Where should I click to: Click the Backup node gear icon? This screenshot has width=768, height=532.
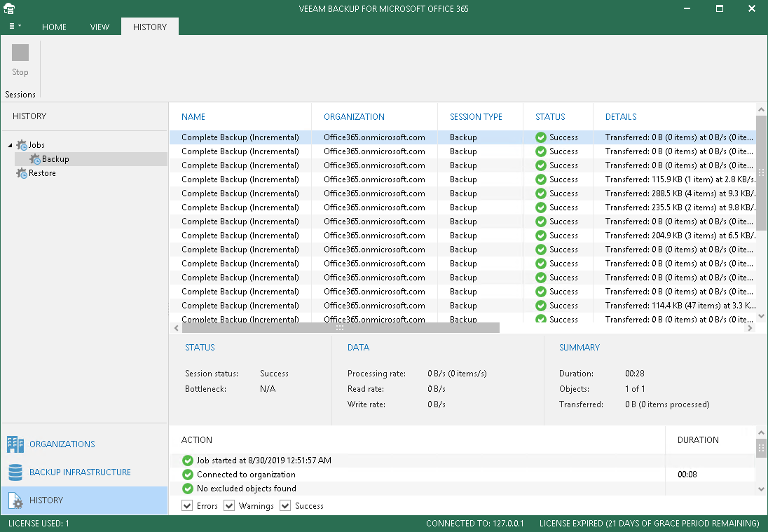click(x=35, y=159)
